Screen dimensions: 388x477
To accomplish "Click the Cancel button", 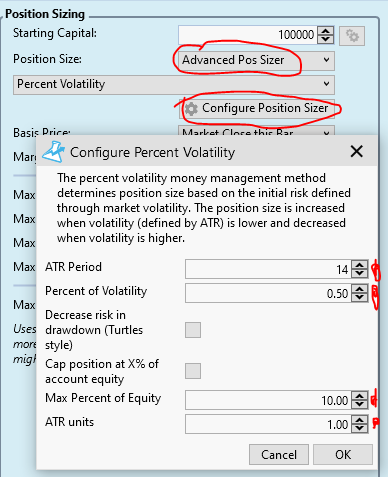I will (279, 454).
